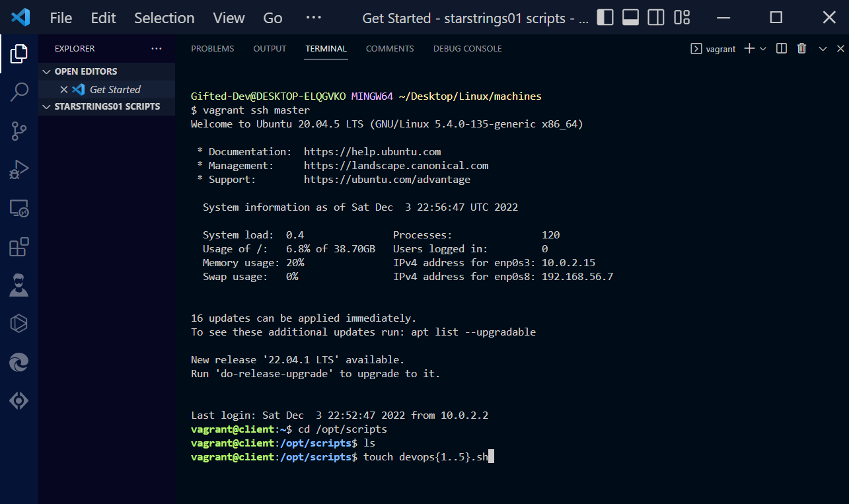
Task: Toggle primary side bar layout icon
Action: click(x=605, y=18)
